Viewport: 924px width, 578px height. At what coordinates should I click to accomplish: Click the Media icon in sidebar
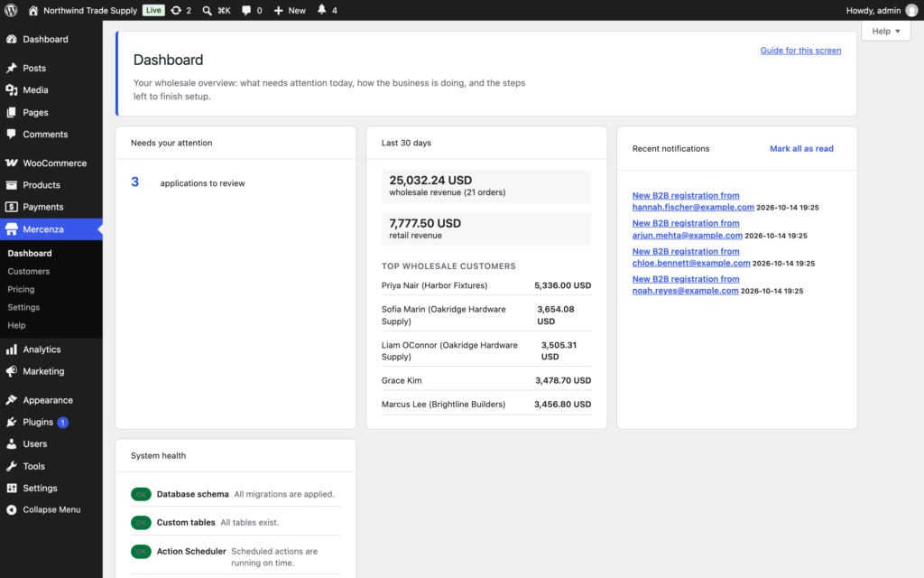pyautogui.click(x=11, y=89)
